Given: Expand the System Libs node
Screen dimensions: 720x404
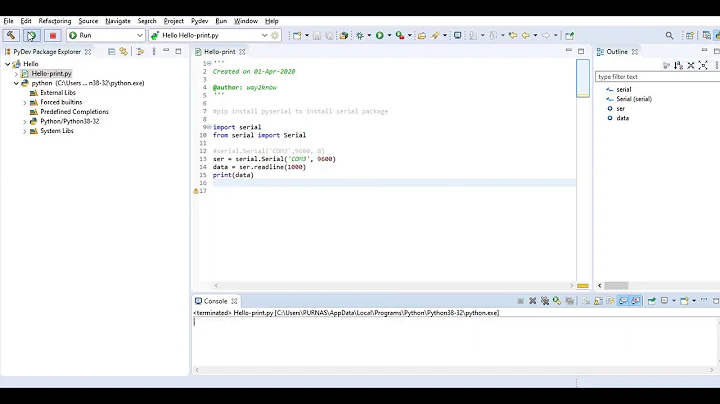Looking at the screenshot, I should click(x=25, y=131).
